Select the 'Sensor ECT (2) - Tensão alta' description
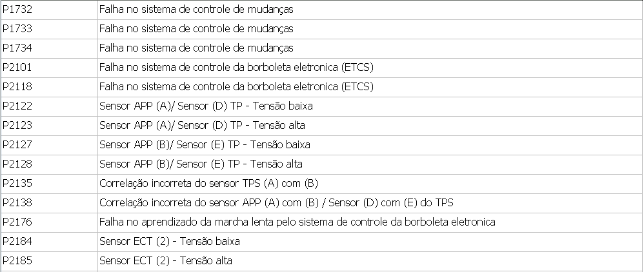 click(x=166, y=261)
